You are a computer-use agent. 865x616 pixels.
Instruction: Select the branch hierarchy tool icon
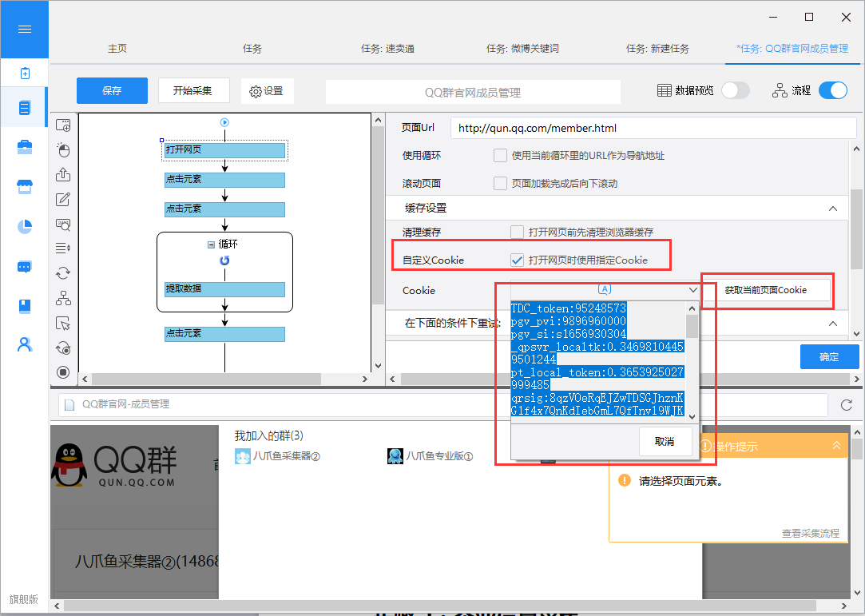[x=63, y=298]
